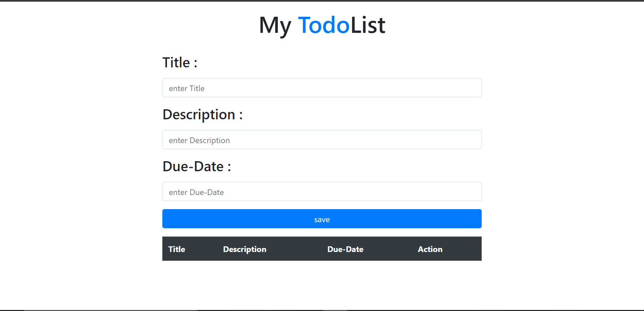Viewport: 644px width, 311px height.
Task: Select the Title column header in table
Action: 177,249
